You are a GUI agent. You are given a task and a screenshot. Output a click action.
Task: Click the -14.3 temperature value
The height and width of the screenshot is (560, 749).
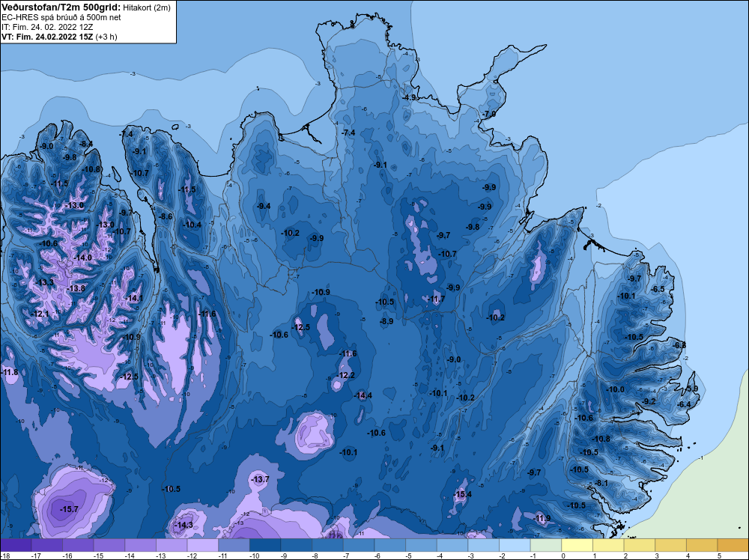coord(184,525)
